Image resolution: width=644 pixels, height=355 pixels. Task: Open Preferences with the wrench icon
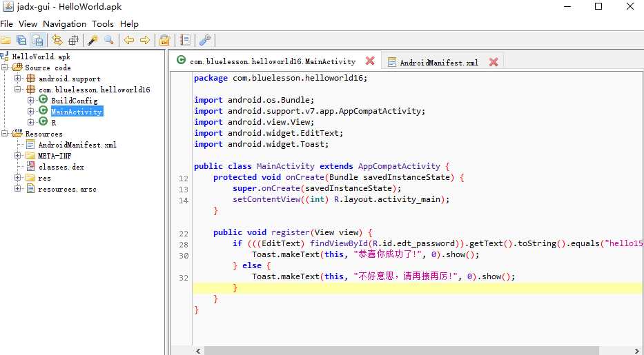pyautogui.click(x=204, y=40)
